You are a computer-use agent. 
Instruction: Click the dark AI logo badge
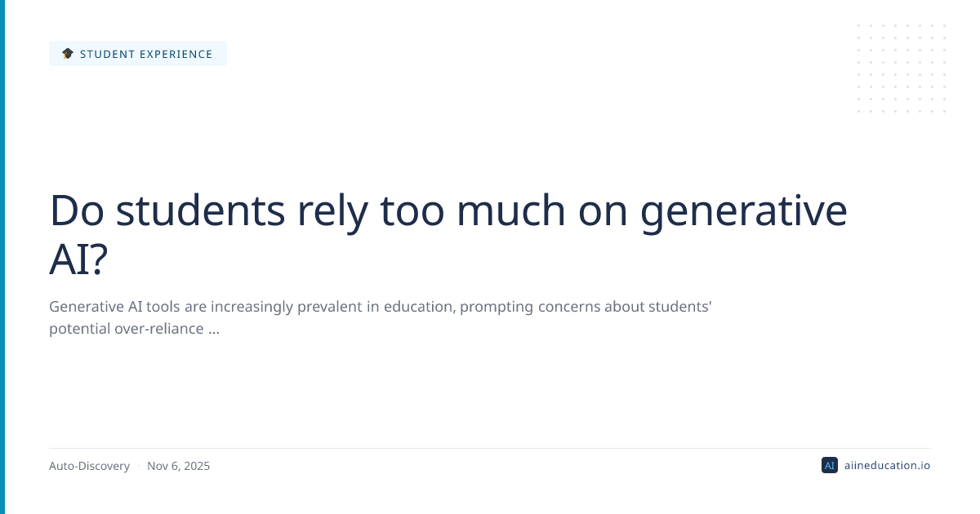pyautogui.click(x=829, y=465)
